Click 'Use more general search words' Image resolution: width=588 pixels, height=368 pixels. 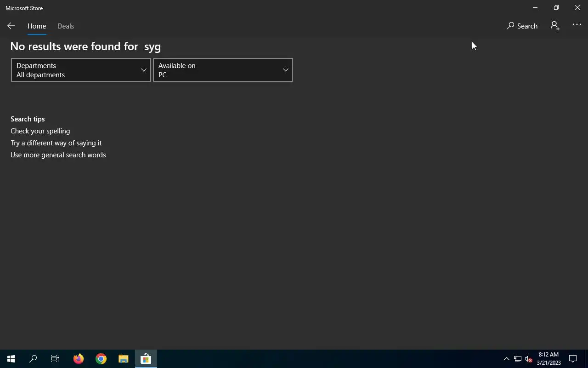(x=58, y=155)
